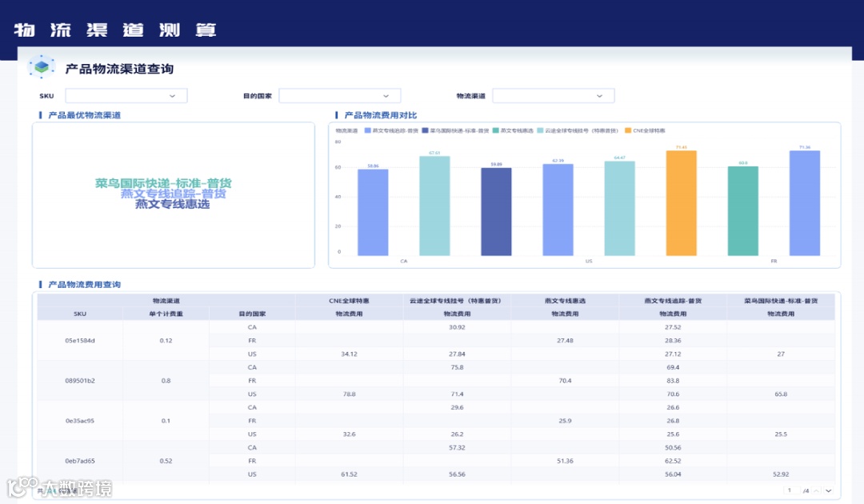Click cost cell 51.36

[566, 461]
